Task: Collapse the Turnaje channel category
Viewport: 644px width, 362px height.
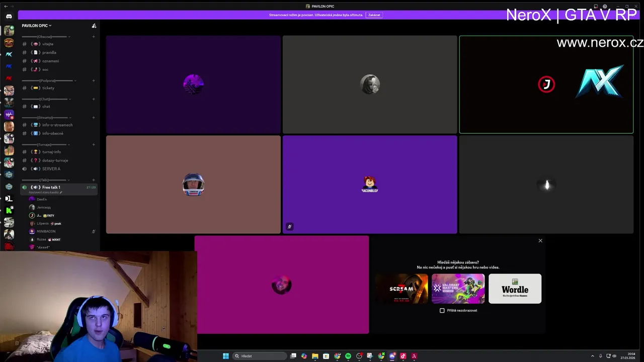Action: coord(46,145)
